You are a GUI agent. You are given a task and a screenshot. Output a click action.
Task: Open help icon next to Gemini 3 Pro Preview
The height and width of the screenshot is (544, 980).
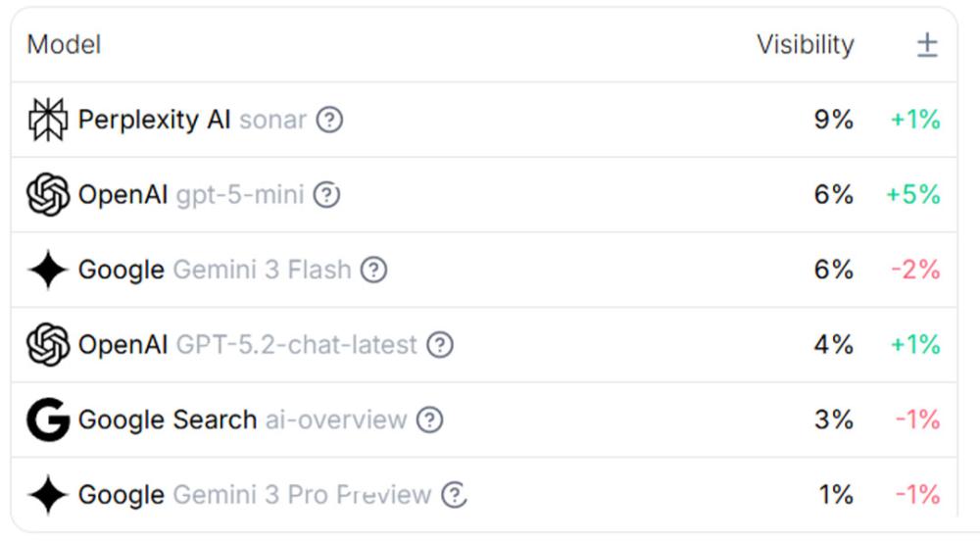coord(453,495)
